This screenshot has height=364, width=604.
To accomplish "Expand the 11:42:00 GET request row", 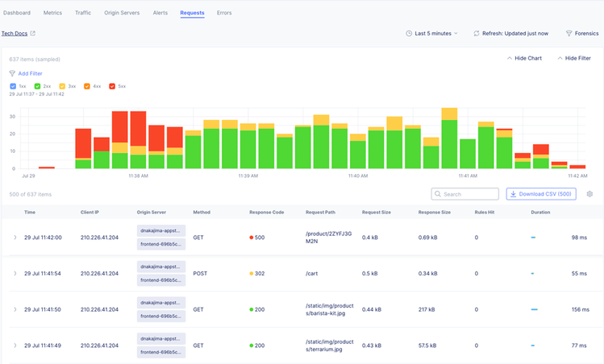I will point(15,238).
